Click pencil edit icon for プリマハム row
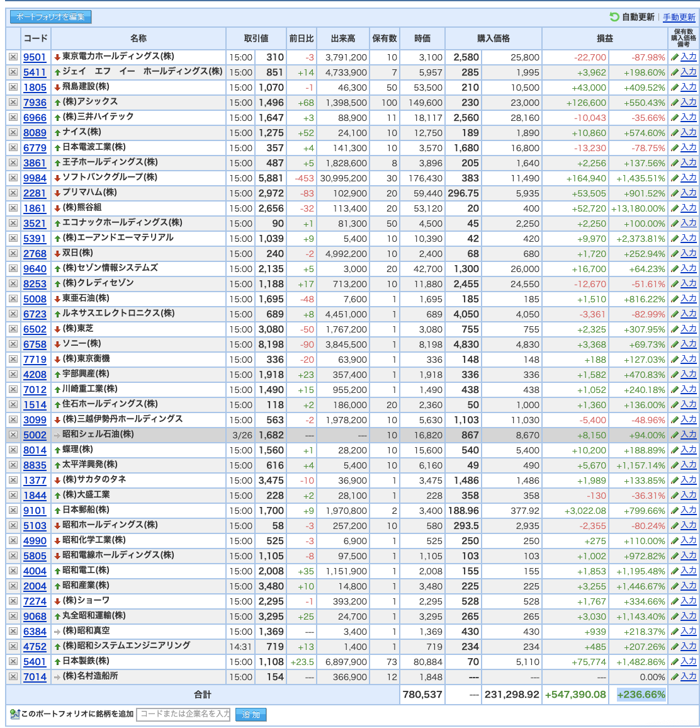The width and height of the screenshot is (700, 728). coord(674,193)
